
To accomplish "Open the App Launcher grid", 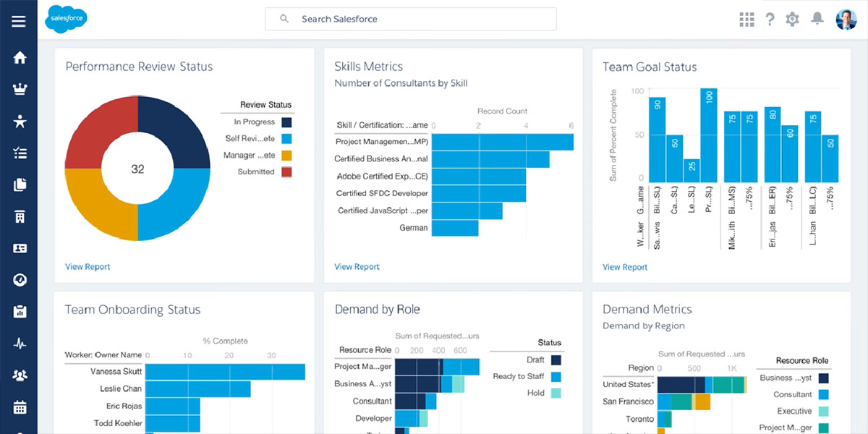I will (746, 20).
